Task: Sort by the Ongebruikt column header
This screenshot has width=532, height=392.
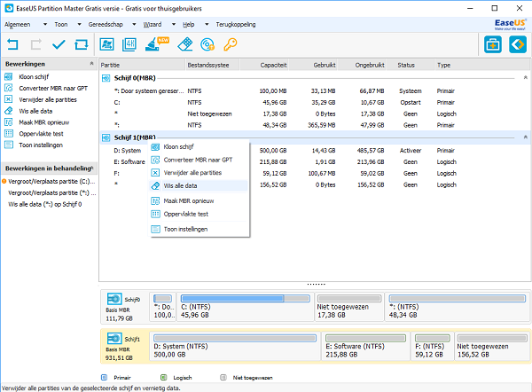Action: pyautogui.click(x=362, y=65)
